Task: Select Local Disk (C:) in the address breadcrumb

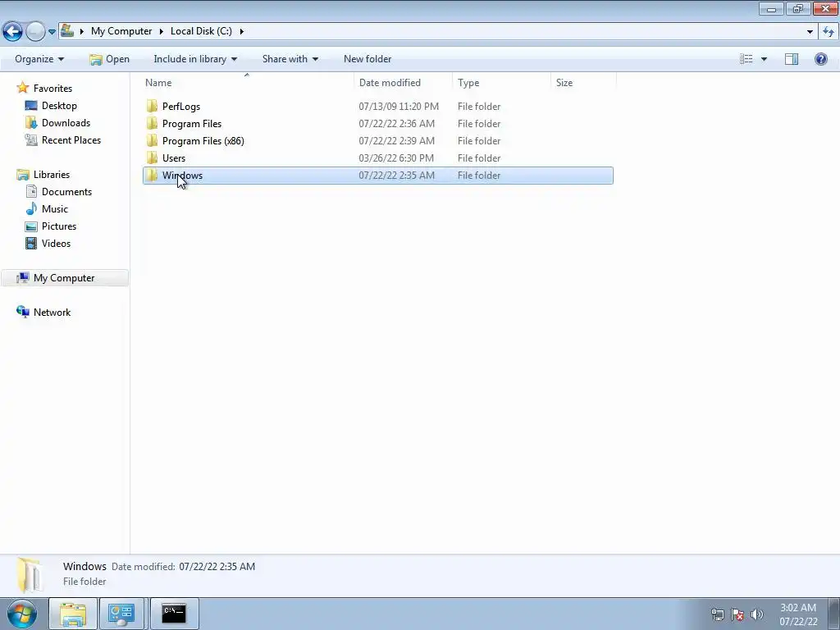Action: (201, 31)
